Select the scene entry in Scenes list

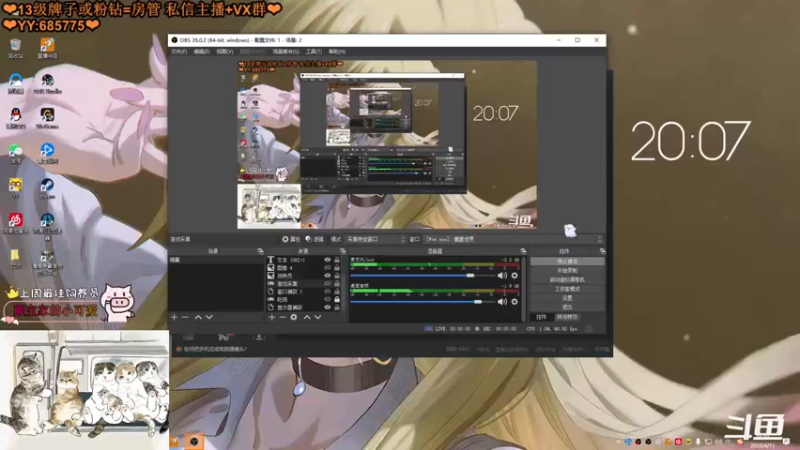[x=216, y=260]
